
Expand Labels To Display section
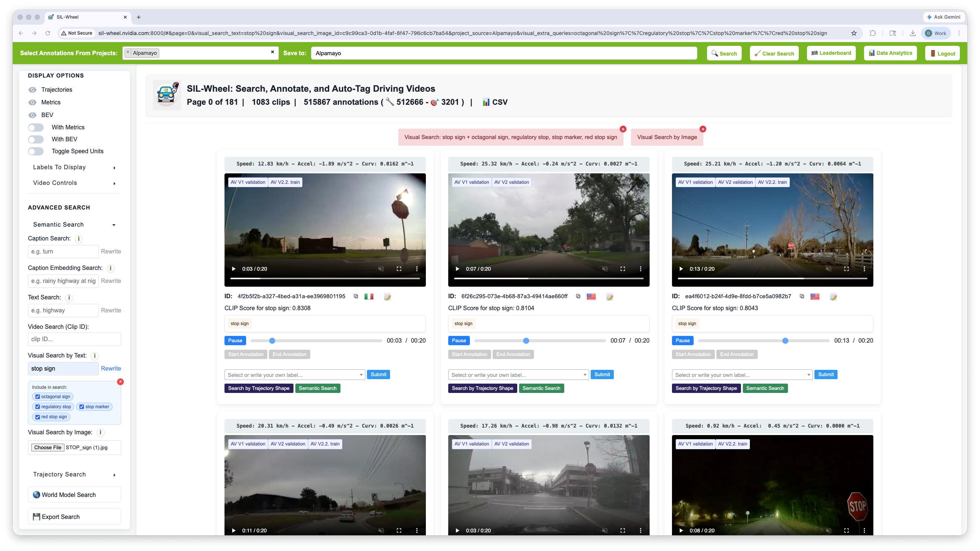74,167
